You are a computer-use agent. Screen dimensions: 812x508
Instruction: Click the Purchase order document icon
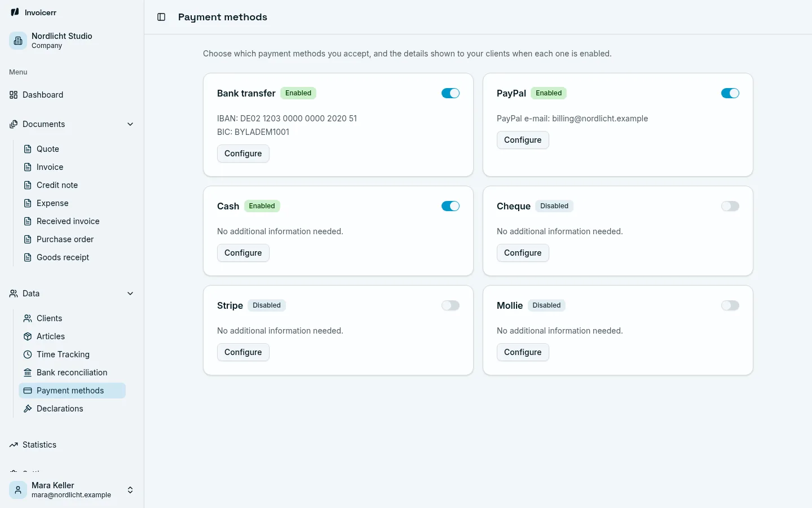(28, 239)
